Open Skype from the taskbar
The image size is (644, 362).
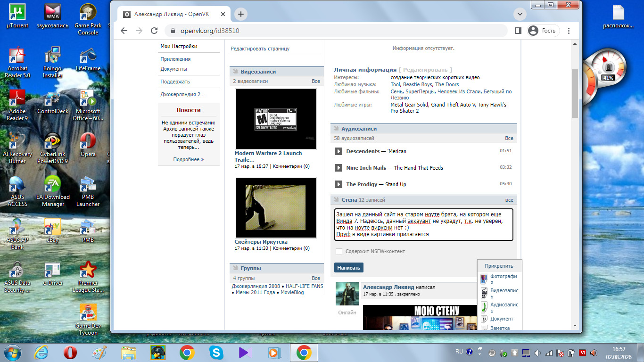click(x=216, y=352)
